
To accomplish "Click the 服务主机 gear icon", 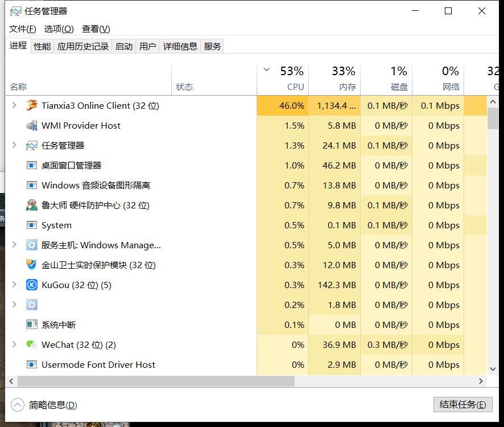I will click(x=31, y=245).
